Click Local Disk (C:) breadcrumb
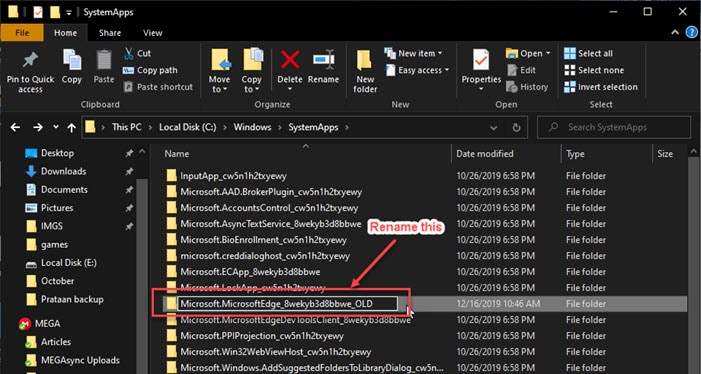 click(x=187, y=127)
